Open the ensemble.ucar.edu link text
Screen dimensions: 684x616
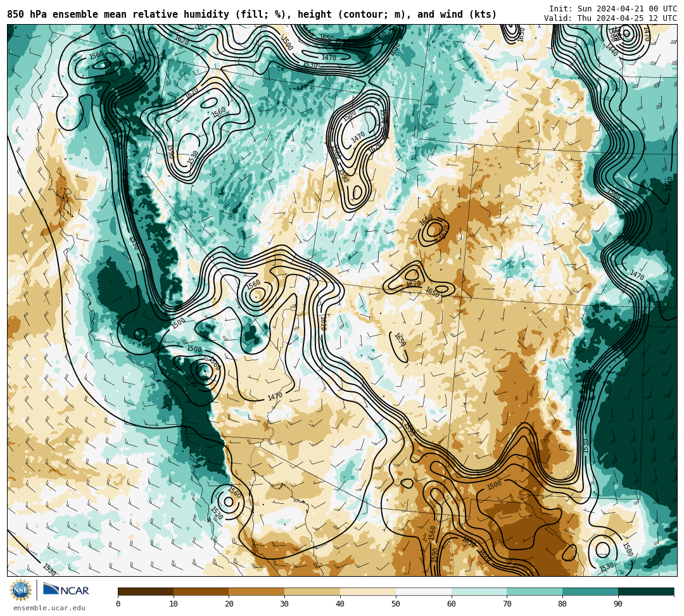pyautogui.click(x=49, y=608)
